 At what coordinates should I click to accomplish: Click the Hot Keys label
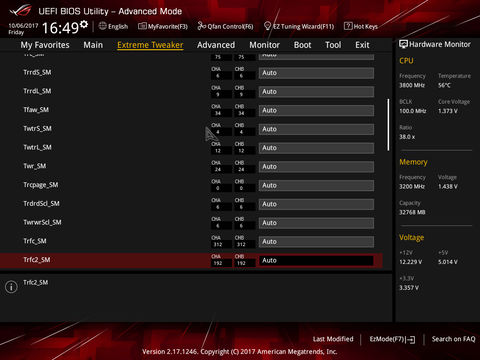pyautogui.click(x=365, y=26)
